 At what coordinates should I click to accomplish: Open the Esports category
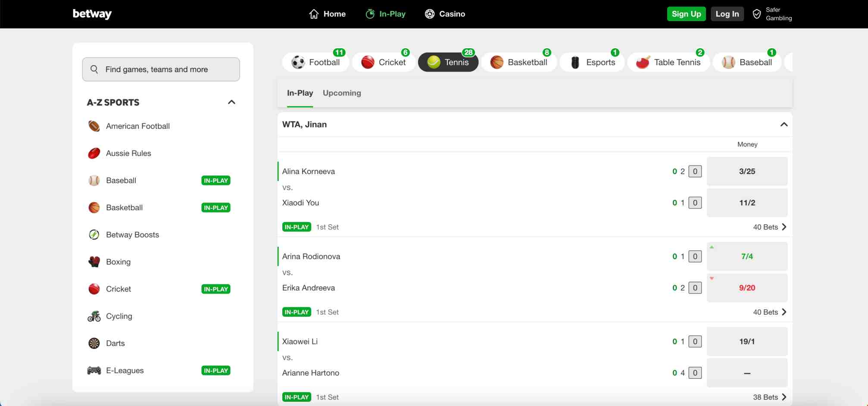(x=592, y=62)
